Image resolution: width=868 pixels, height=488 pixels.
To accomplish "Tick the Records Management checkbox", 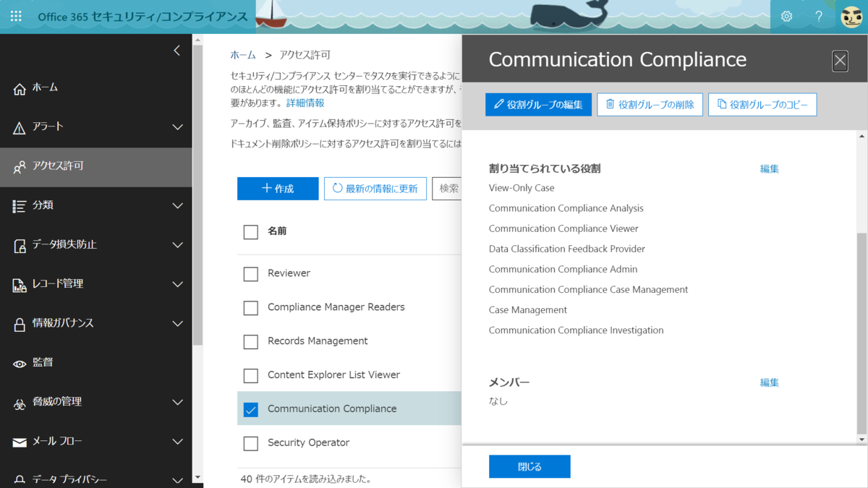I will [x=251, y=341].
